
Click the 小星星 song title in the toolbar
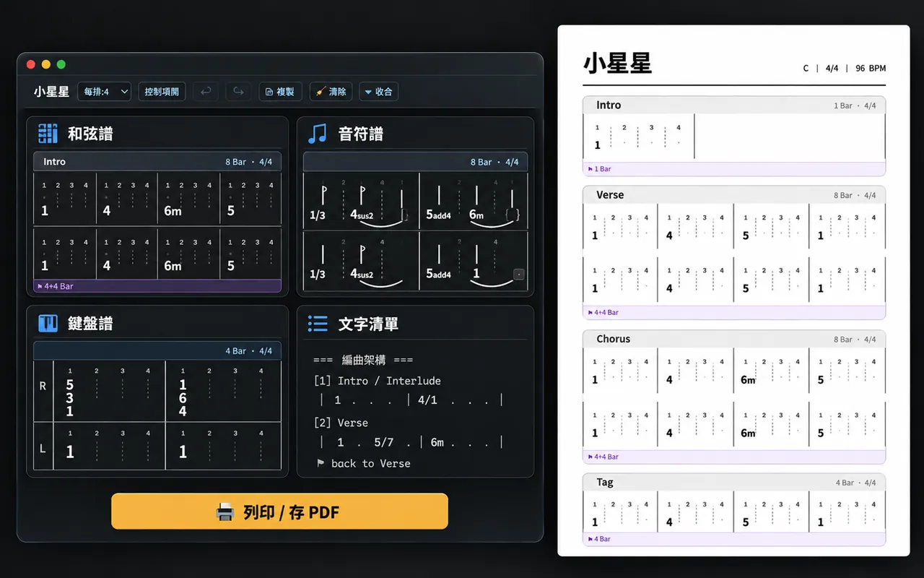point(51,92)
